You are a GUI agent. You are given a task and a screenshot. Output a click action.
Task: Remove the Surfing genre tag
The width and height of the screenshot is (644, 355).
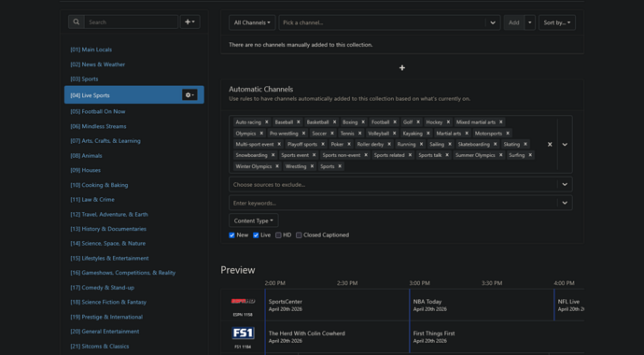[530, 155]
